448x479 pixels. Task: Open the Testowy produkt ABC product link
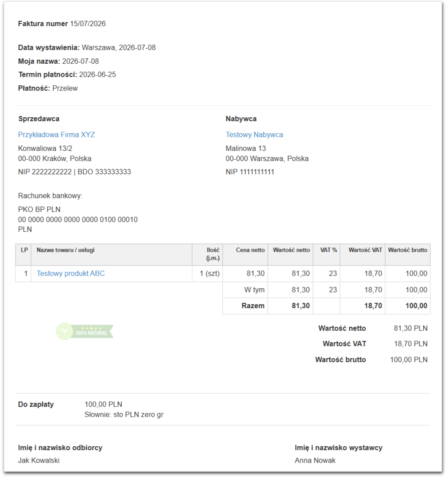71,273
